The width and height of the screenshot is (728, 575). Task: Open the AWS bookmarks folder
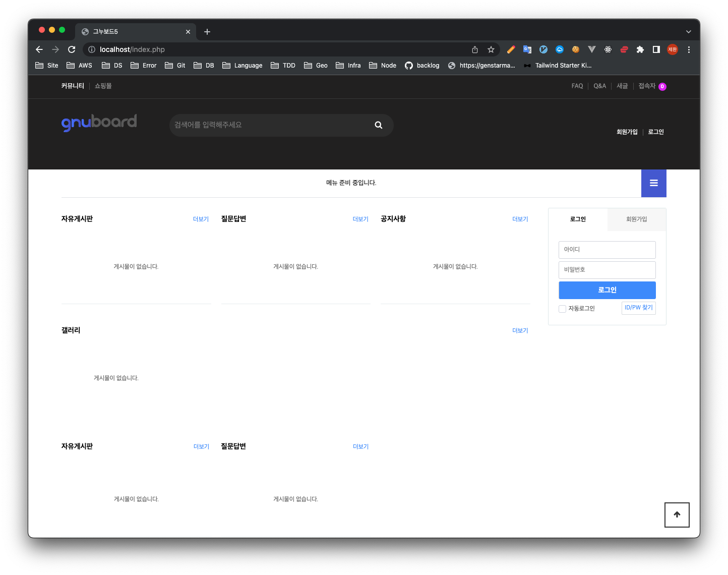[79, 66]
